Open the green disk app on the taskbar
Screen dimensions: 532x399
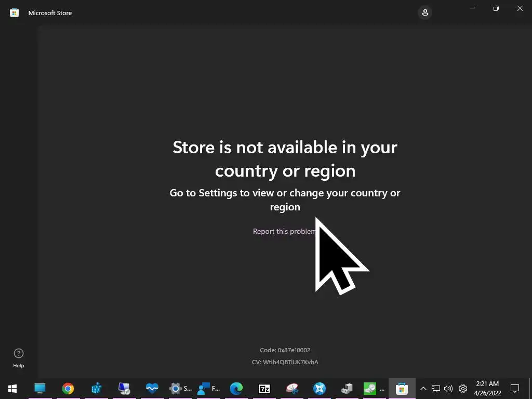pyautogui.click(x=374, y=389)
